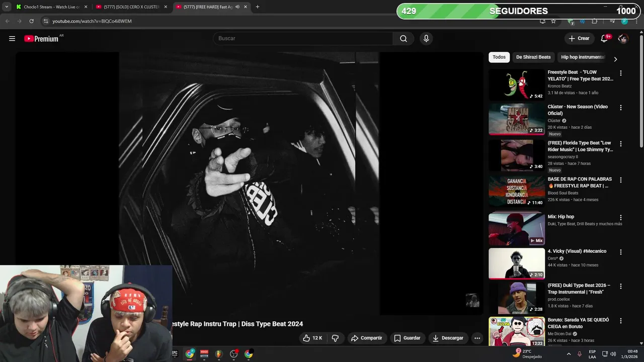Click the youtube.com address bar URL
The height and width of the screenshot is (362, 644).
click(92, 21)
